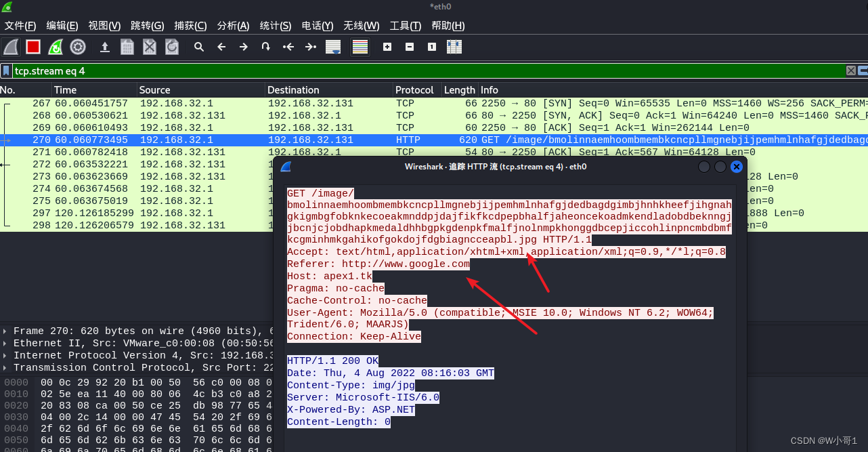Select packet 269 ACK row
868x452 pixels.
click(x=434, y=127)
